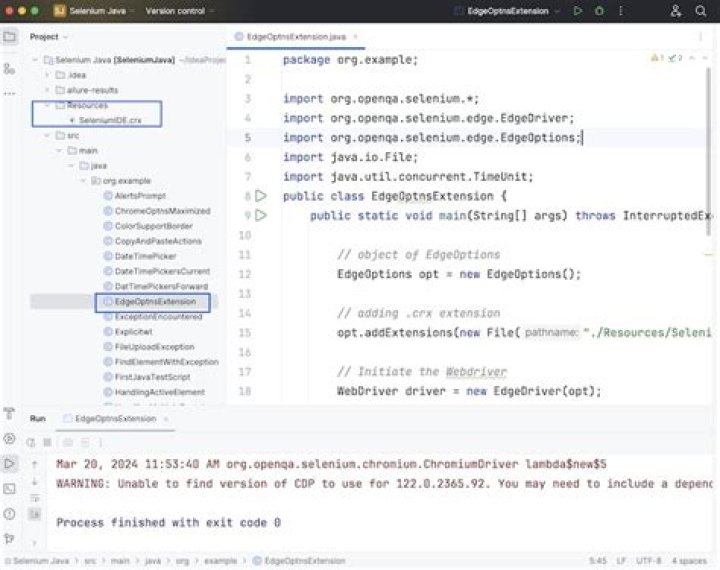This screenshot has width=720, height=570.
Task: Toggle scroll to end in Run console
Action: click(x=34, y=514)
